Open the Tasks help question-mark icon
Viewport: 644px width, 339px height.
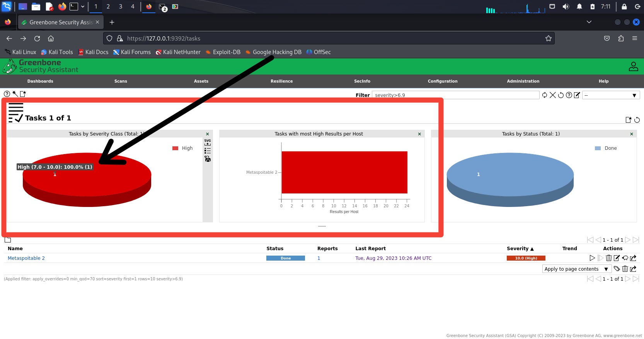coord(7,94)
